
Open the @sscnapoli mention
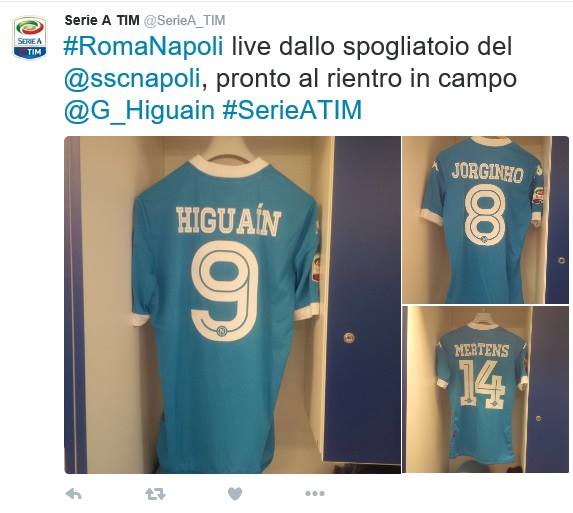(x=132, y=79)
